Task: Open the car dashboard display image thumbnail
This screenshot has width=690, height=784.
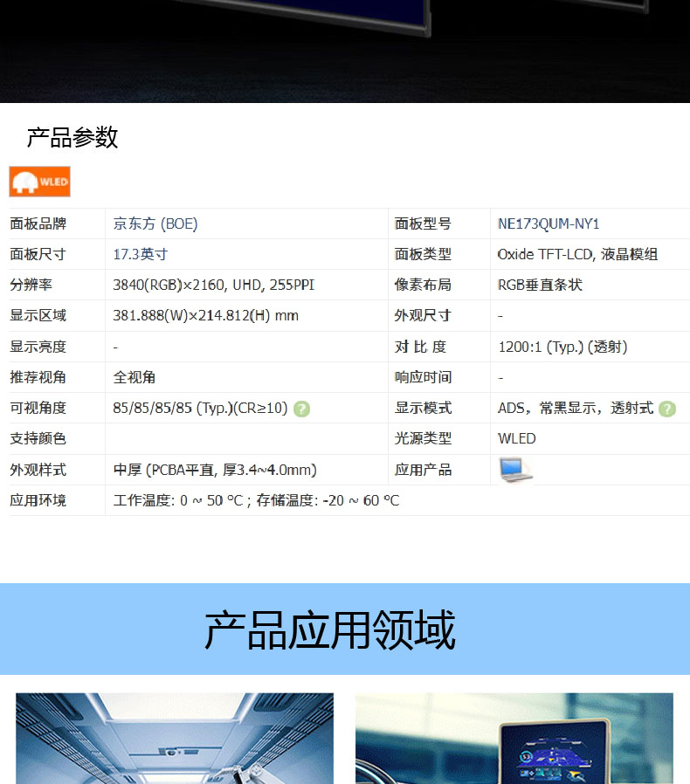Action: tap(514, 738)
